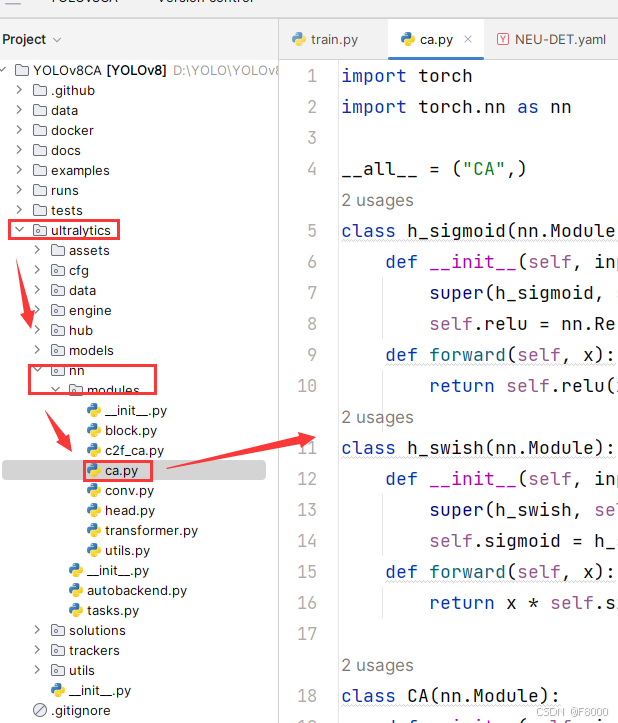Expand the assets folder
The image size is (618, 723).
[x=37, y=250]
